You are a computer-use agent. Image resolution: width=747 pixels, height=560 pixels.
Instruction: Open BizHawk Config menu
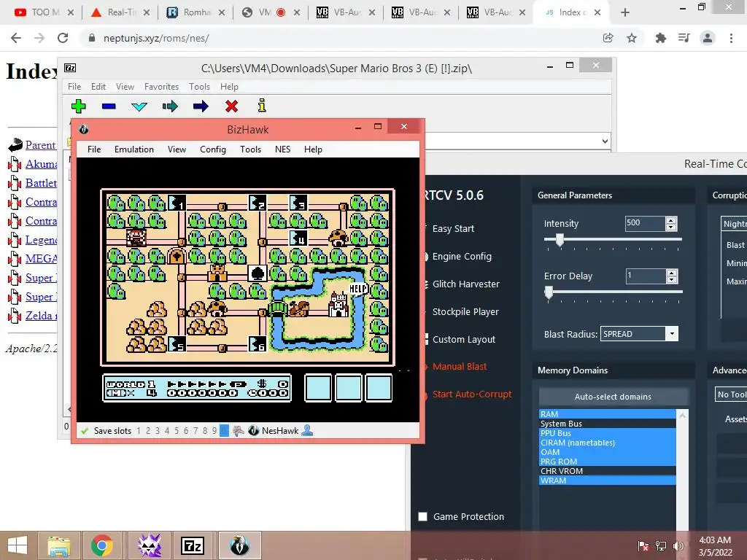tap(212, 149)
